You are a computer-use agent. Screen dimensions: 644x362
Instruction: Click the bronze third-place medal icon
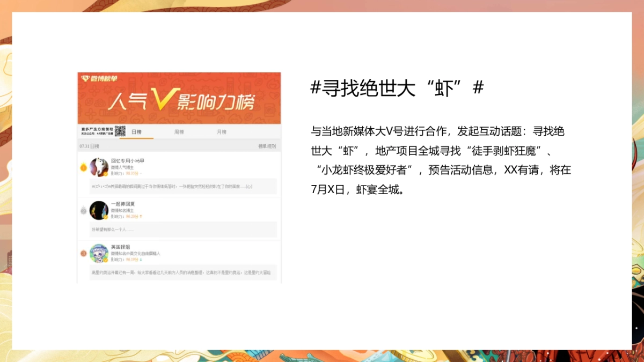tap(83, 253)
